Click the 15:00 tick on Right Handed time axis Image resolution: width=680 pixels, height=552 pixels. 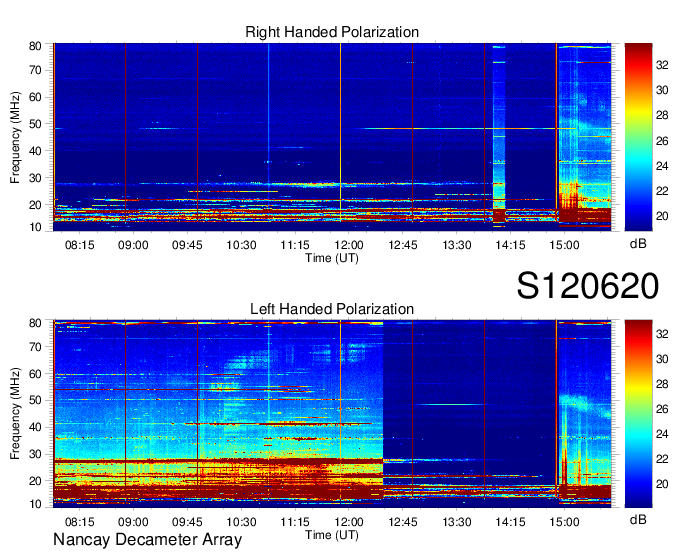click(x=564, y=245)
